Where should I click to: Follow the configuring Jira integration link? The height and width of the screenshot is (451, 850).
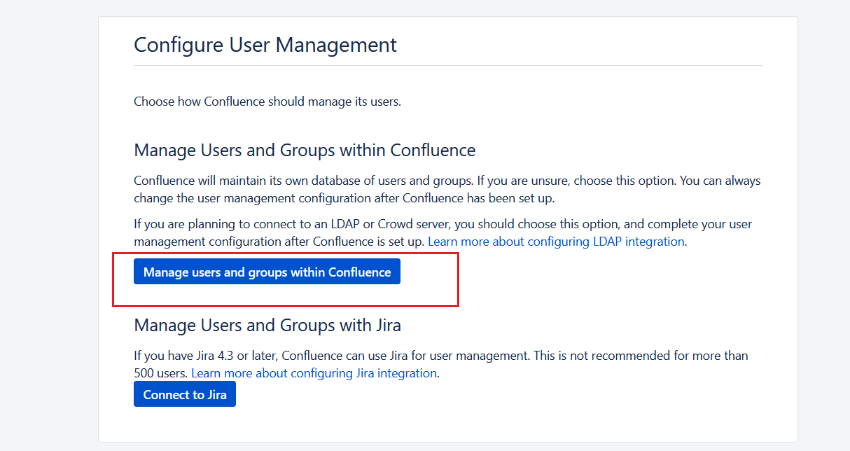(x=314, y=373)
